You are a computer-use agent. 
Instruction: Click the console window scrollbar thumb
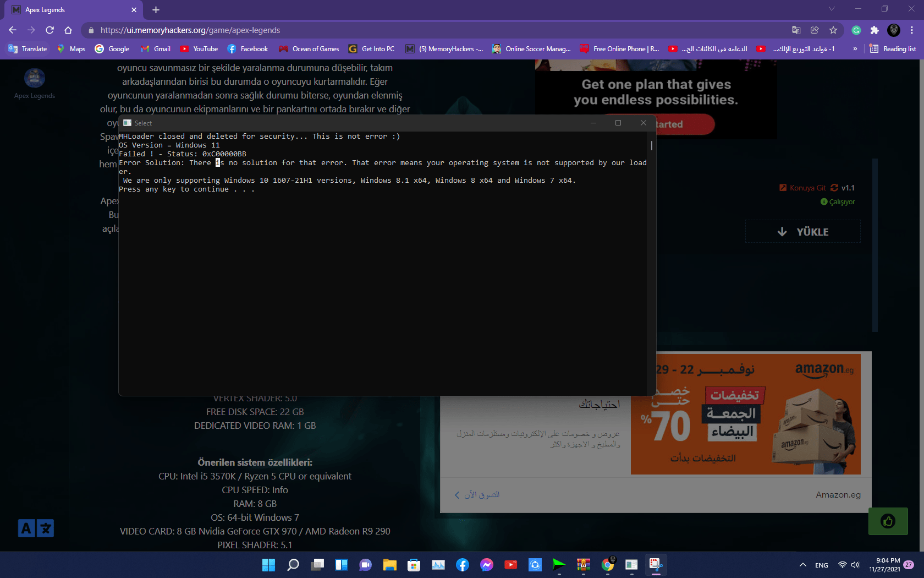pyautogui.click(x=652, y=145)
